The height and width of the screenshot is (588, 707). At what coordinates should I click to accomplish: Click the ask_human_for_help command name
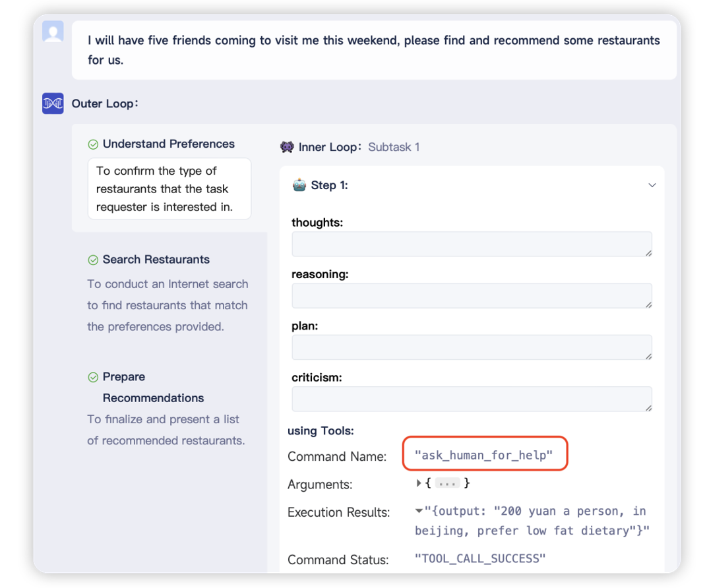pyautogui.click(x=484, y=455)
